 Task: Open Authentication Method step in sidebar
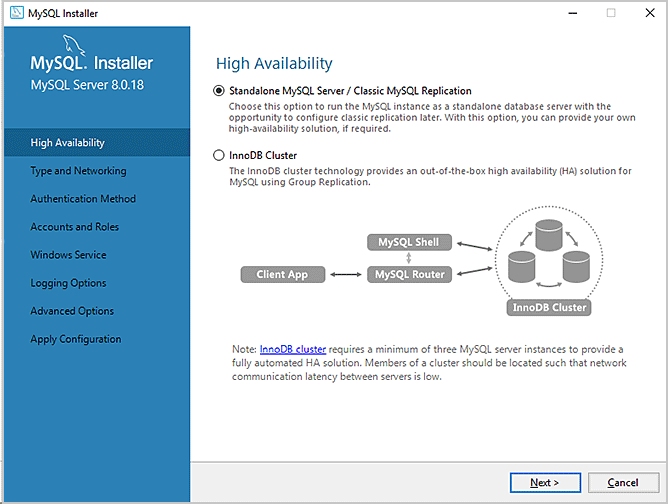(83, 199)
